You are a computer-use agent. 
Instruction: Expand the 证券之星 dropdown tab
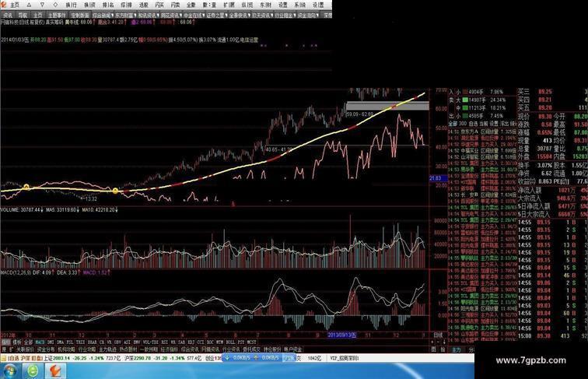[216, 15]
